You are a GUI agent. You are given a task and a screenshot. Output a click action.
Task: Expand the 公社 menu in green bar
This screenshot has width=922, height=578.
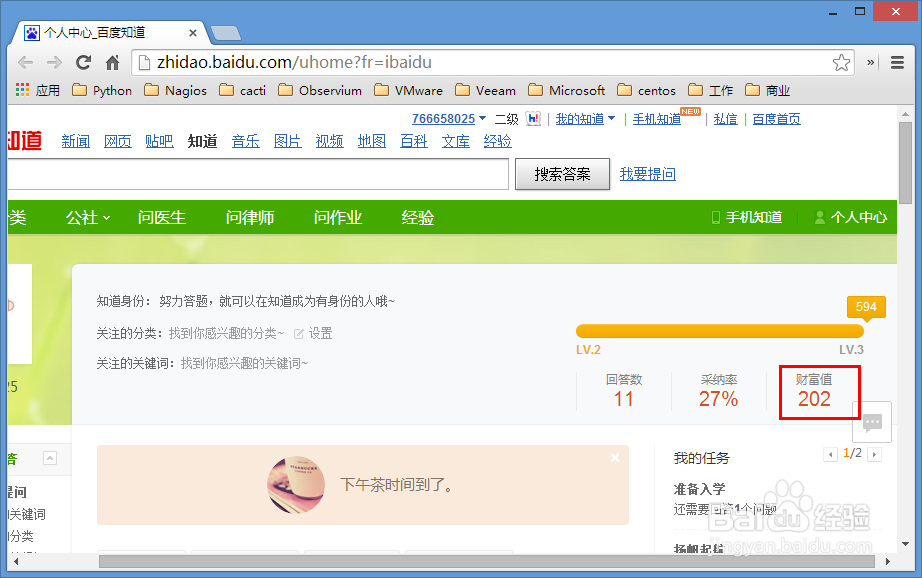pyautogui.click(x=88, y=218)
